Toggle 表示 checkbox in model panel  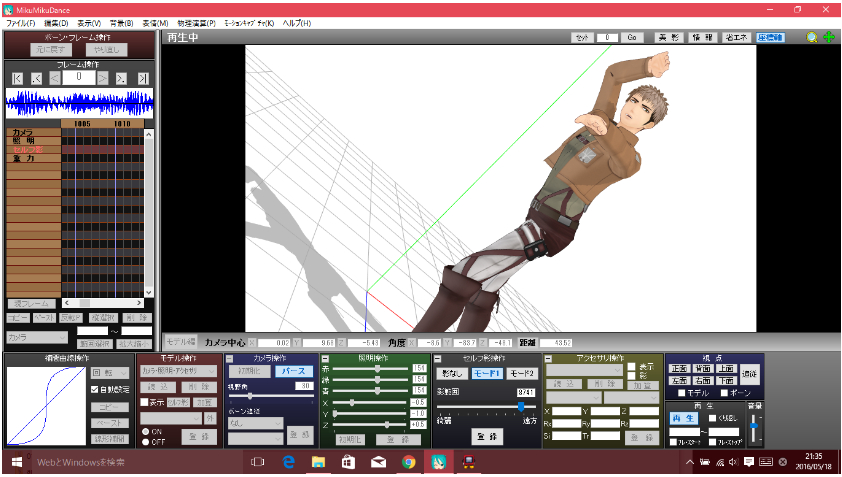click(144, 402)
